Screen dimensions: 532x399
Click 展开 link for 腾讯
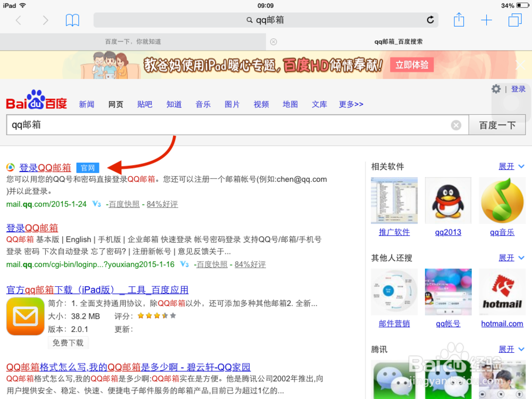tap(506, 349)
